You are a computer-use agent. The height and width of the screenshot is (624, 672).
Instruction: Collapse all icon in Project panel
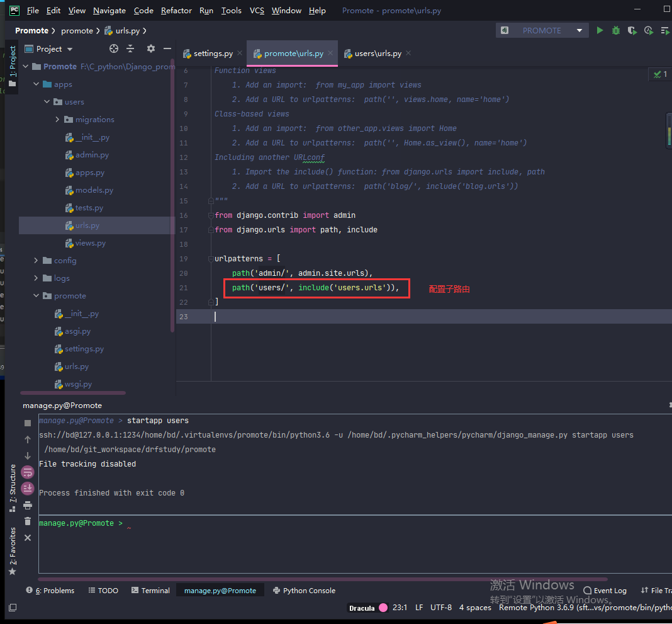(130, 49)
